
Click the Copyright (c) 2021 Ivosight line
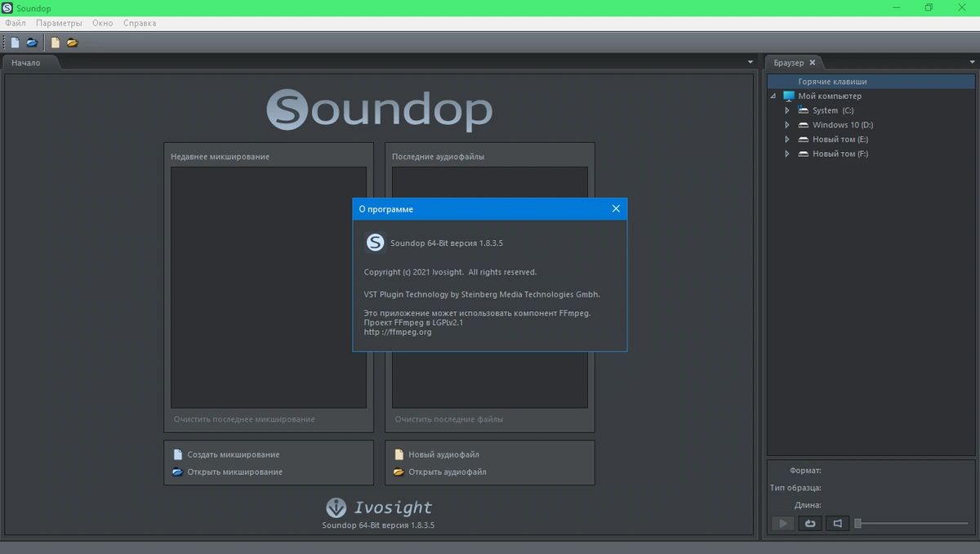tap(450, 272)
